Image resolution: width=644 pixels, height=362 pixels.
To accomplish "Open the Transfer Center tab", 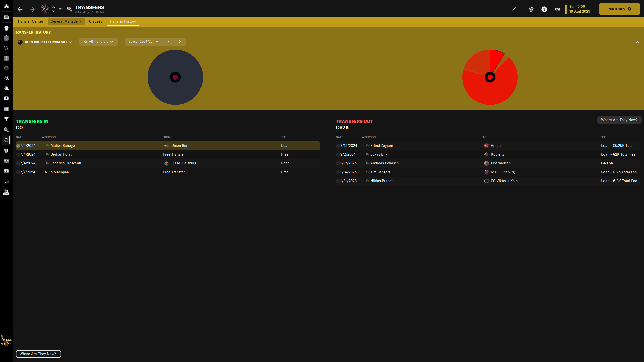I will [x=30, y=21].
